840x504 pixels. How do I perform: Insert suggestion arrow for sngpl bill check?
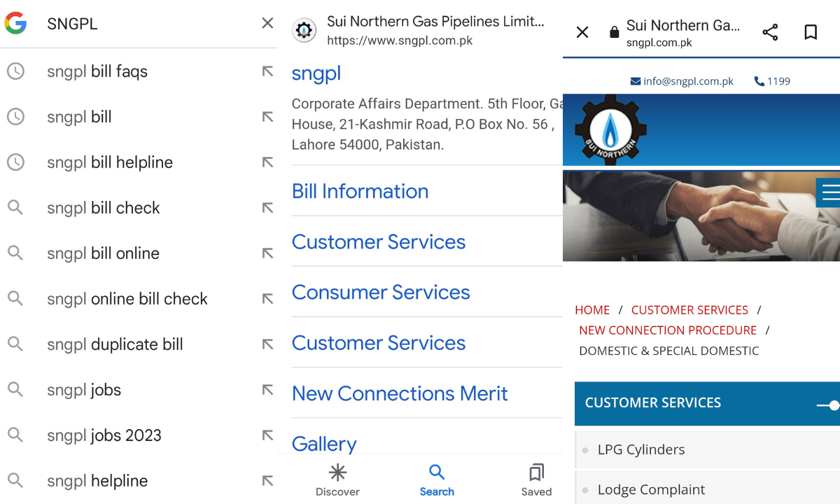267,208
